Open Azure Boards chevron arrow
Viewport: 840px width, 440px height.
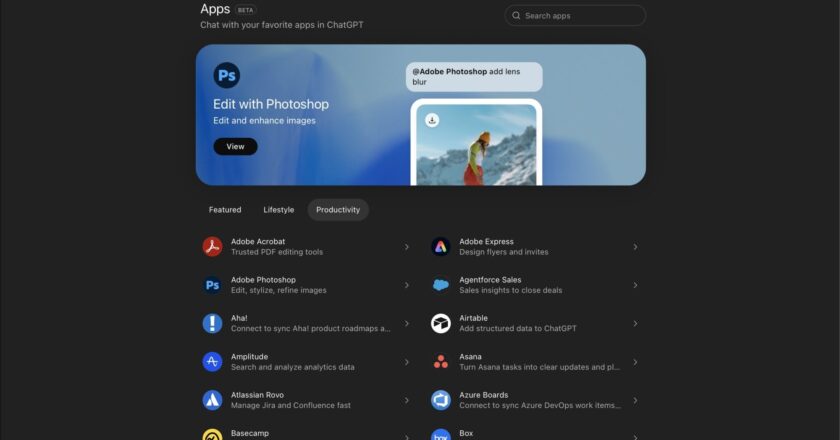click(x=635, y=400)
